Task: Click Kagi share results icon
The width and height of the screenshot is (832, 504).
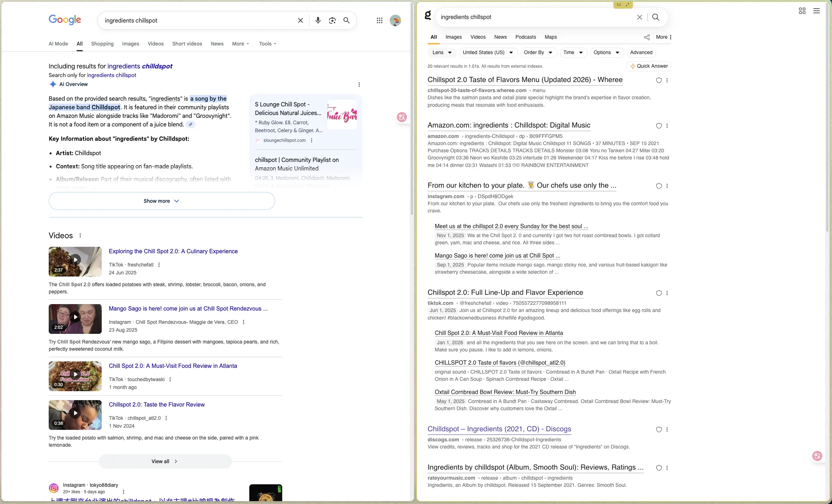Action: [x=647, y=37]
